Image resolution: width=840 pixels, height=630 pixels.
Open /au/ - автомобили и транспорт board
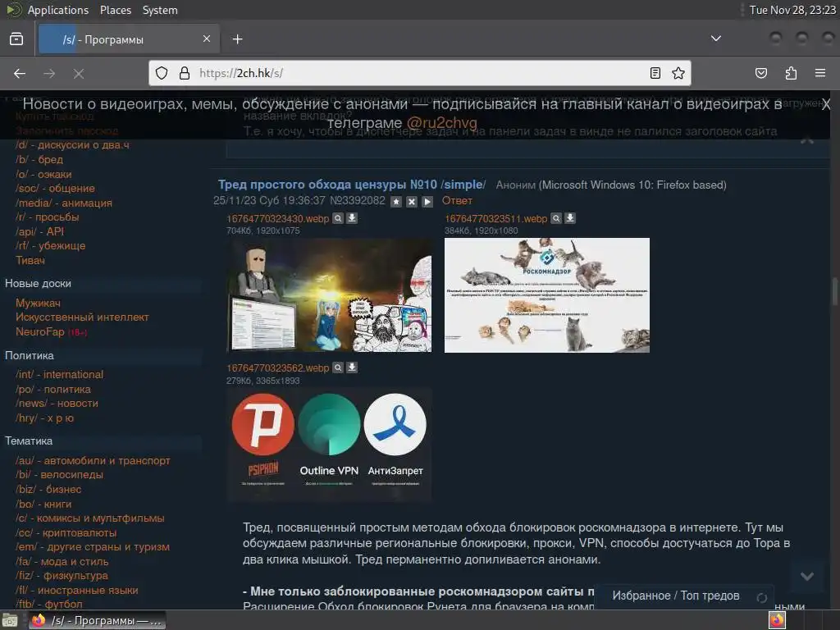(x=93, y=461)
